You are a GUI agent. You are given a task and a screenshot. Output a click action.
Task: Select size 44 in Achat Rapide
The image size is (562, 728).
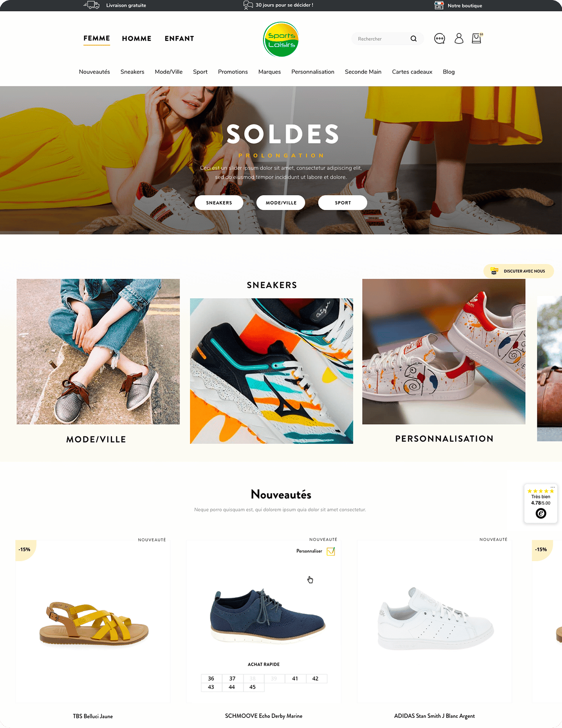point(232,687)
